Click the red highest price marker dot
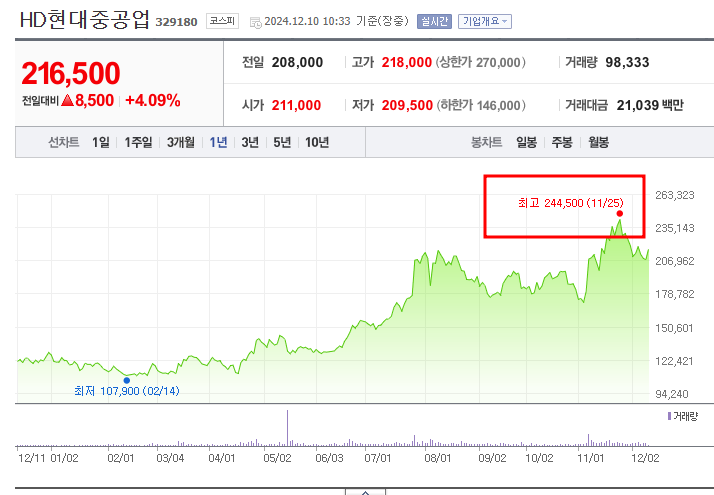The image size is (714, 495). click(619, 214)
